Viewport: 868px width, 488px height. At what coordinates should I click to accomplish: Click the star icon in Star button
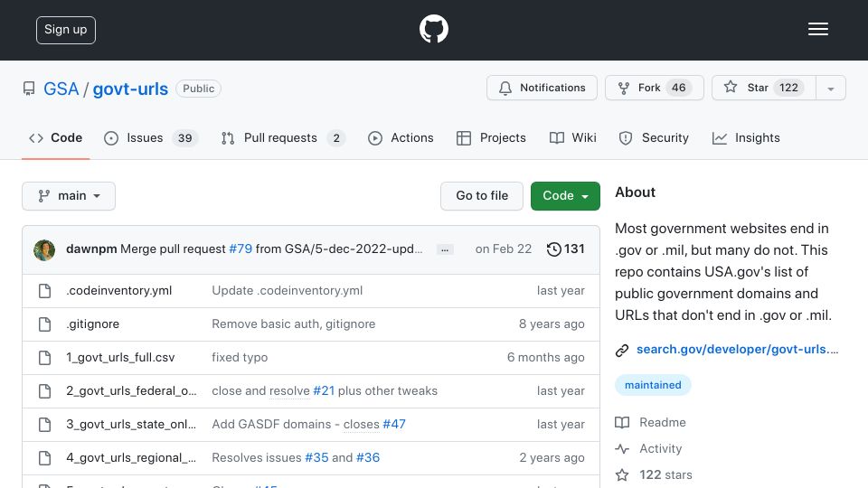(x=731, y=87)
